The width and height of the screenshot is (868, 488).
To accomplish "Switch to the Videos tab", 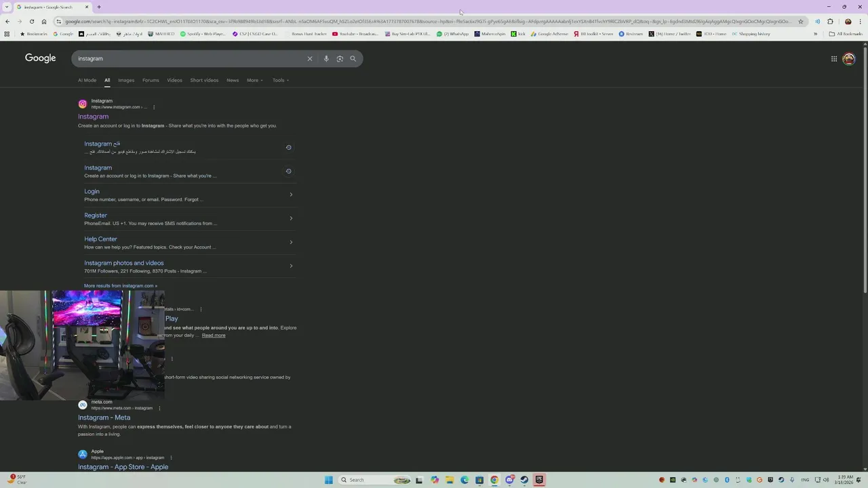I will [174, 80].
